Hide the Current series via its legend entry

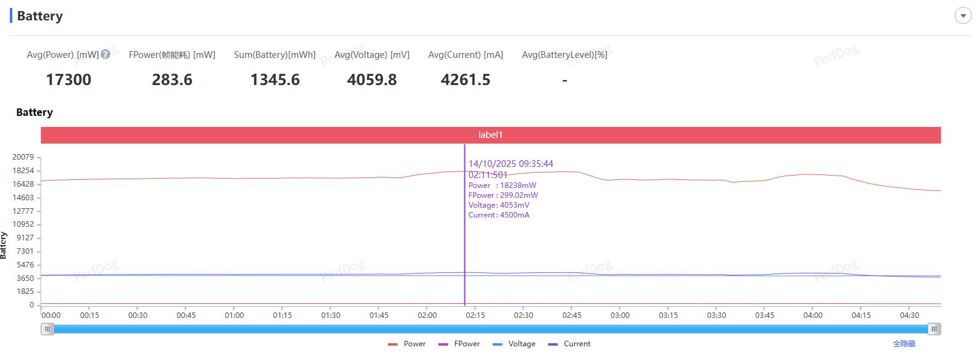[570, 344]
